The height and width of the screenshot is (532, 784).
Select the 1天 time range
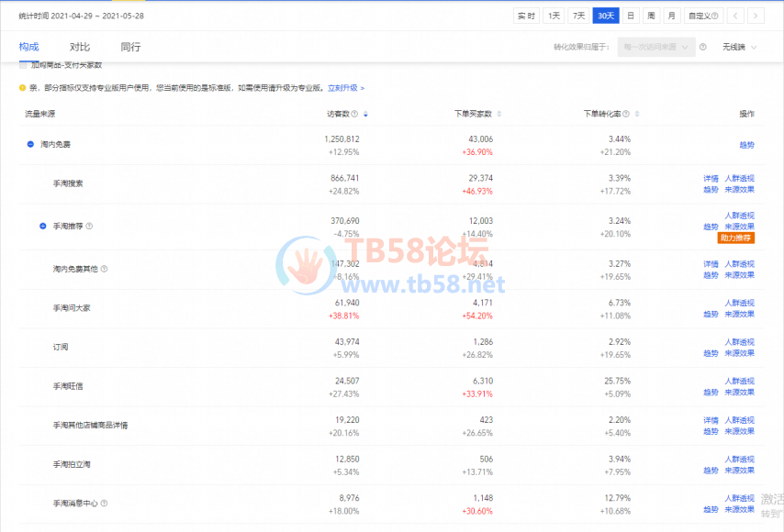point(554,16)
